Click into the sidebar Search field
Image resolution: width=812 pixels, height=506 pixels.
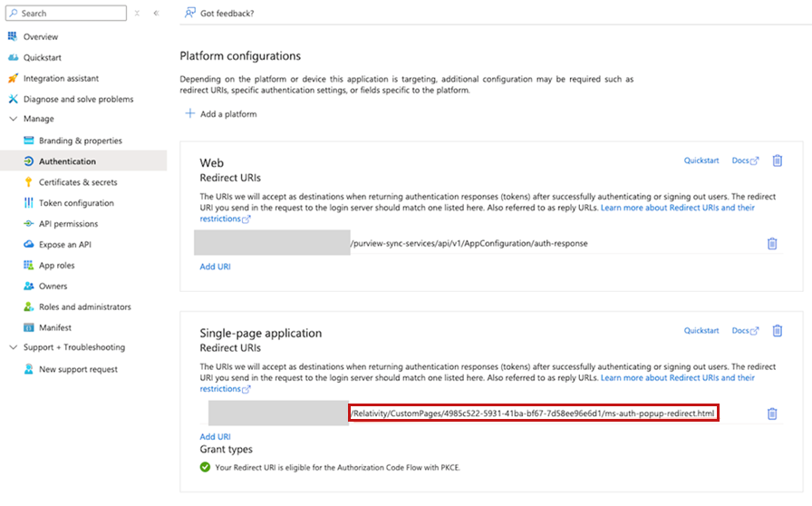click(66, 13)
